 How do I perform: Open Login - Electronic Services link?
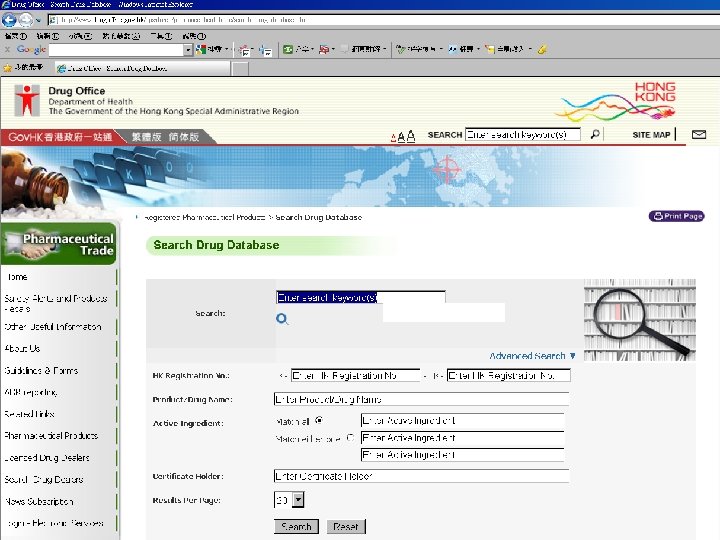tap(55, 523)
